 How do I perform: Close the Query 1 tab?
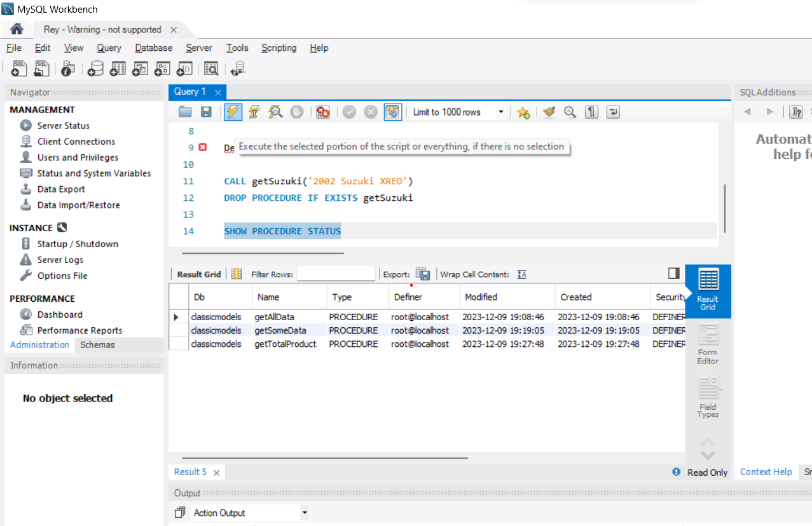218,92
